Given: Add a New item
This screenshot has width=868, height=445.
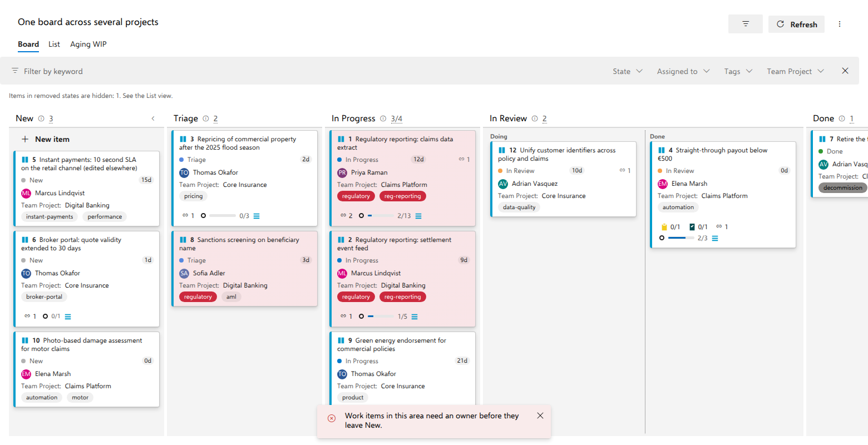Looking at the screenshot, I should pyautogui.click(x=46, y=139).
